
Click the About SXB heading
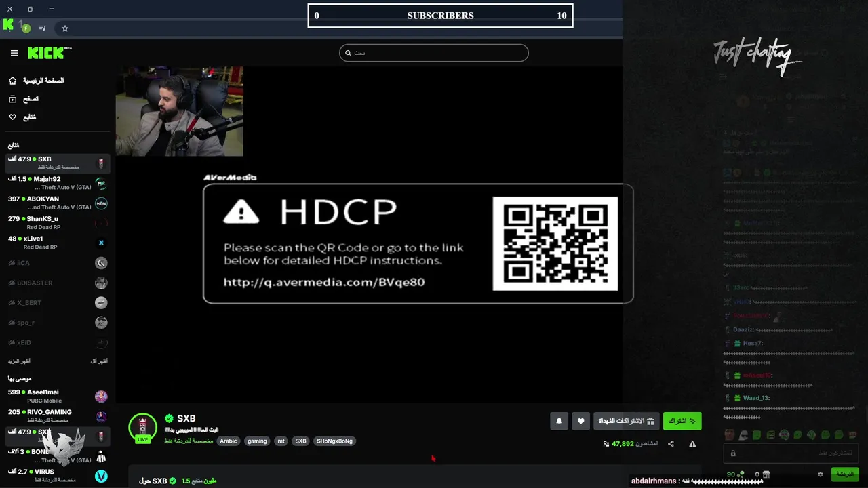153,481
